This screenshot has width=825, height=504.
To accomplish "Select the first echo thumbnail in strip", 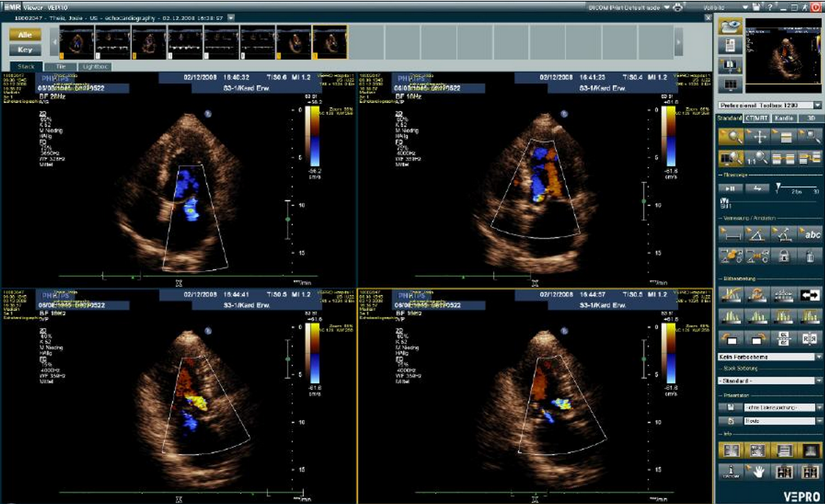I will [x=77, y=42].
